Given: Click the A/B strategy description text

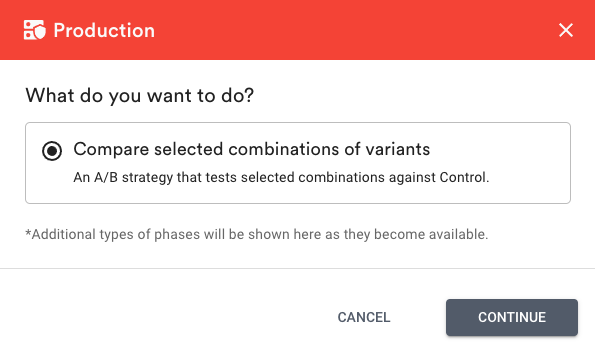Looking at the screenshot, I should coord(281,177).
